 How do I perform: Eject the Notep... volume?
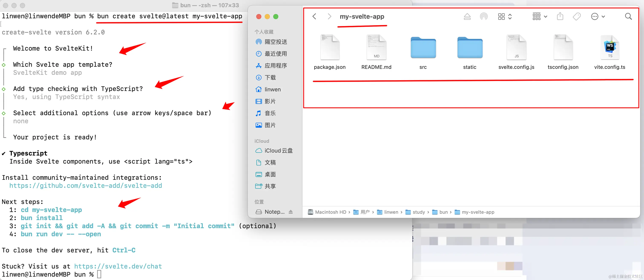[x=290, y=212]
